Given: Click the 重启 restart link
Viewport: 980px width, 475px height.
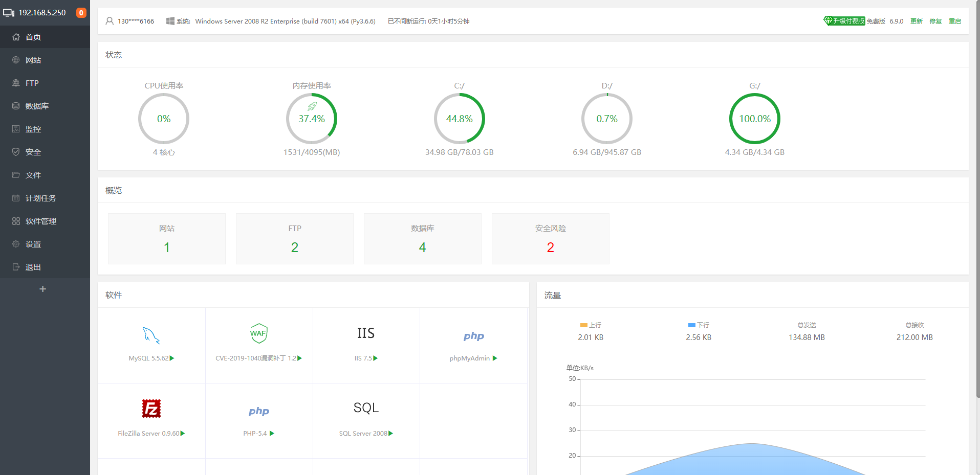Looking at the screenshot, I should tap(955, 21).
